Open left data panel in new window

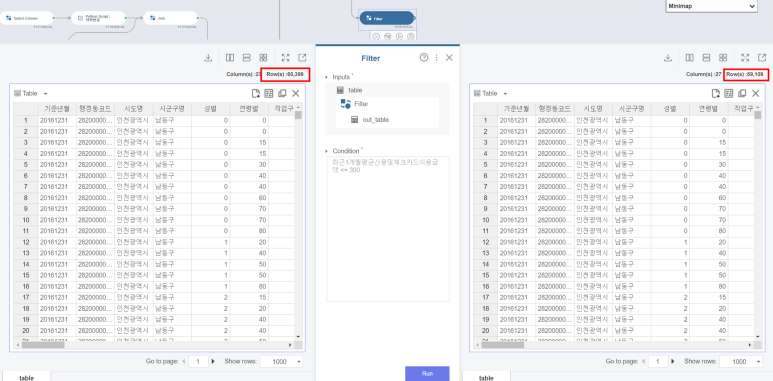(x=302, y=58)
